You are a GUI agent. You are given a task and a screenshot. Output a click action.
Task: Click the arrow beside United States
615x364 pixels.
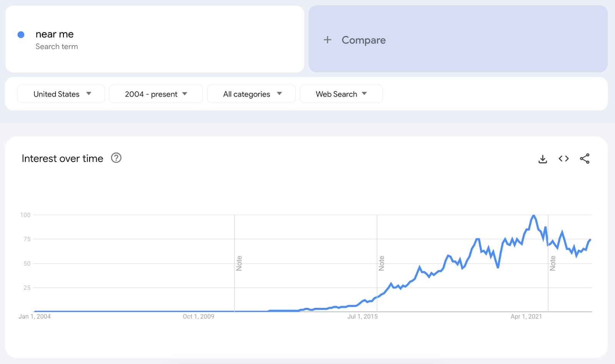pyautogui.click(x=89, y=93)
